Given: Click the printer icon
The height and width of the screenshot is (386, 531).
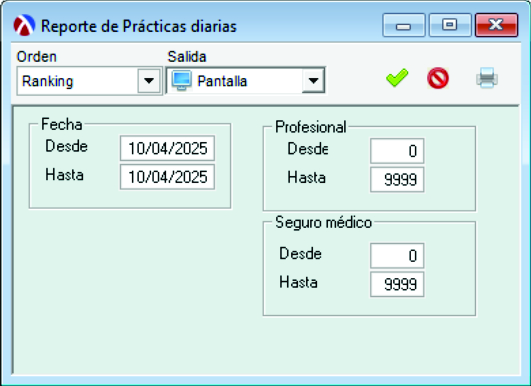Looking at the screenshot, I should point(487,78).
